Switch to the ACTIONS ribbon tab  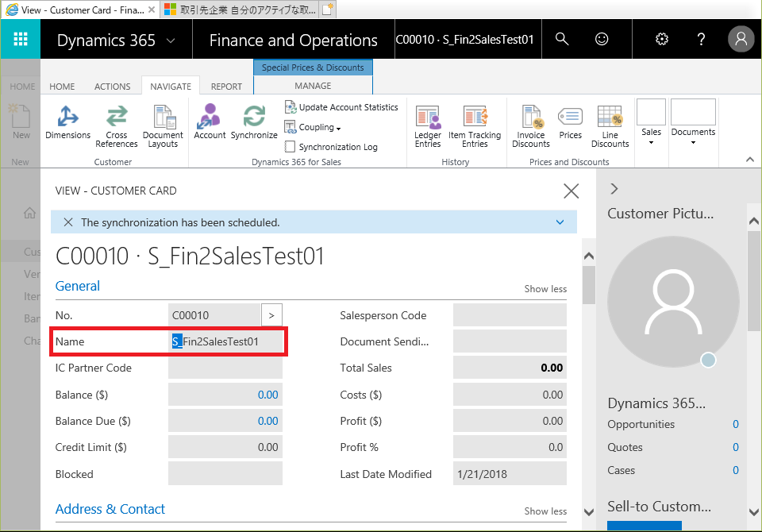[112, 86]
